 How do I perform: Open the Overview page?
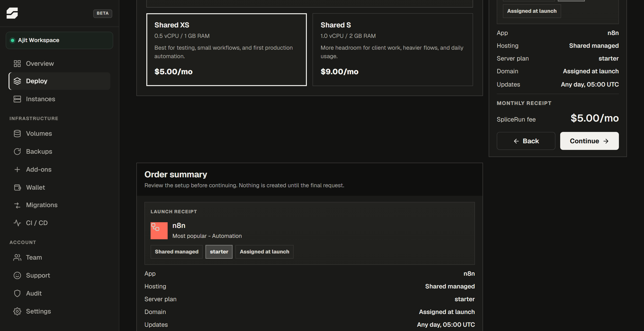click(x=59, y=63)
